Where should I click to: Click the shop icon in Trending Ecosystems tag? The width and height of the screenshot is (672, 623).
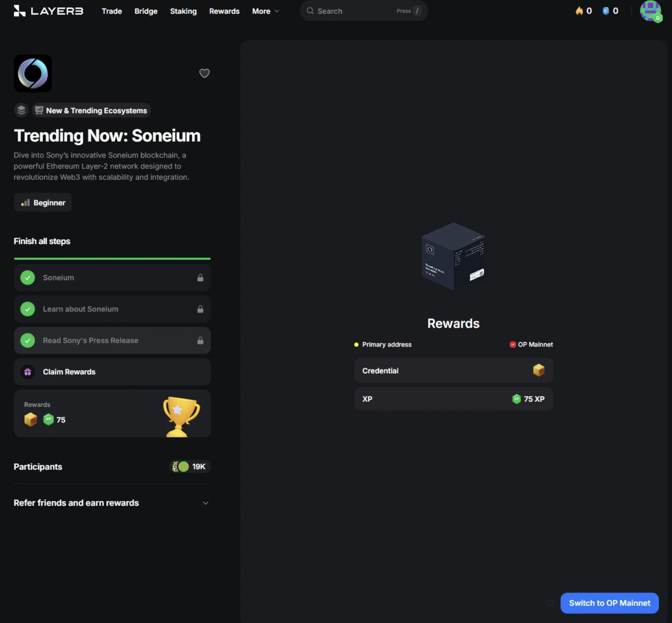click(39, 110)
